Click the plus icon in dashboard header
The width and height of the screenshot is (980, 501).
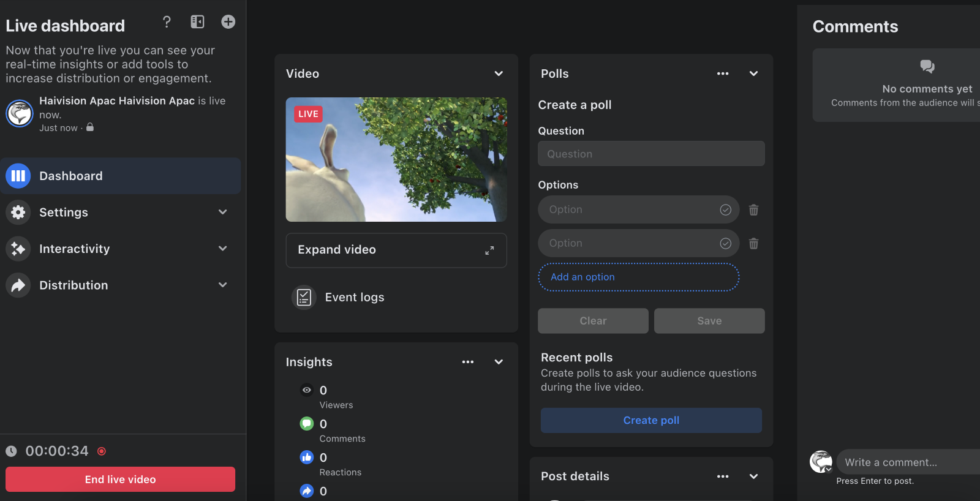click(x=228, y=22)
